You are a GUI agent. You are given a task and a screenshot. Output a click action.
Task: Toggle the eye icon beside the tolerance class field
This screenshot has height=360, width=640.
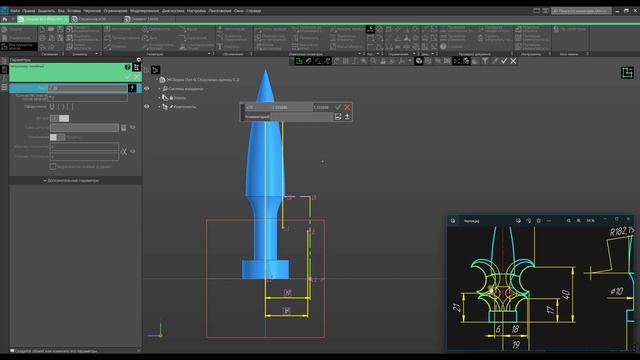pyautogui.click(x=133, y=128)
